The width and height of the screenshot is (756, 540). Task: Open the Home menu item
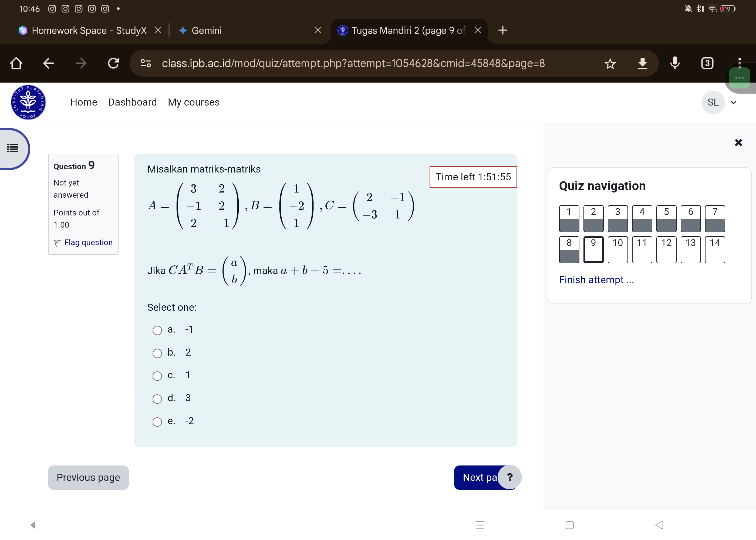pyautogui.click(x=84, y=102)
